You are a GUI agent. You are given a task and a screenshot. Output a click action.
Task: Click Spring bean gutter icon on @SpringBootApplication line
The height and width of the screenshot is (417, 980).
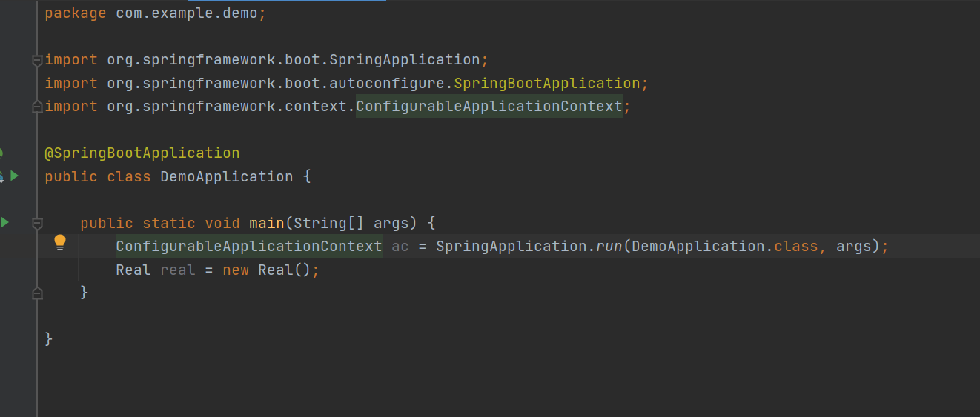click(x=1, y=153)
